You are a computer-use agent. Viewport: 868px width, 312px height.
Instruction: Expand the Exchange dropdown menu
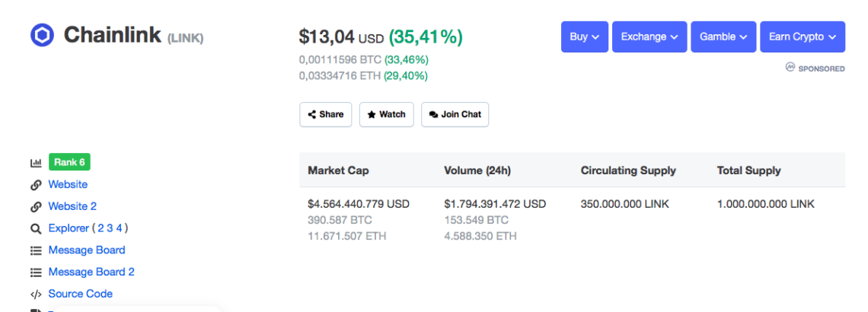click(x=649, y=37)
